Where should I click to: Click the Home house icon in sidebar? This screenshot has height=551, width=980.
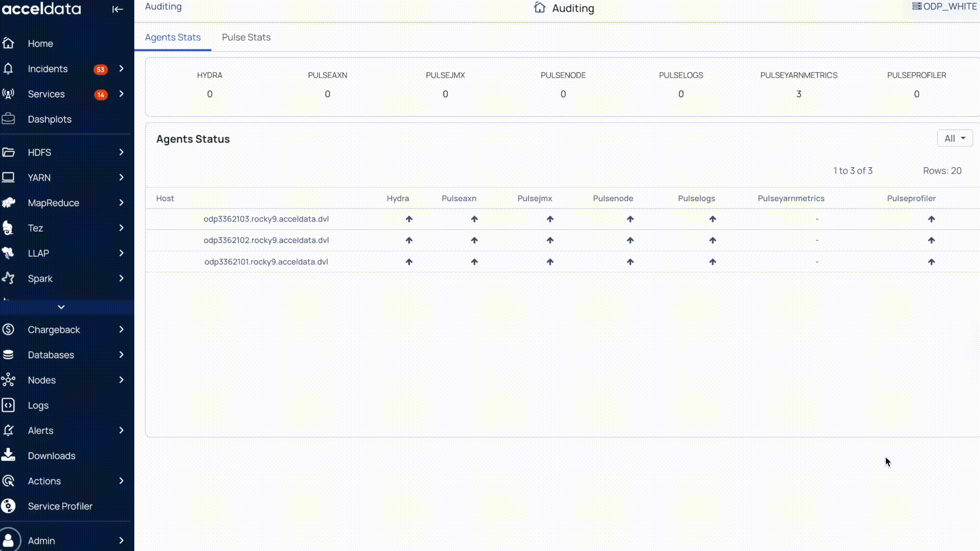[8, 43]
